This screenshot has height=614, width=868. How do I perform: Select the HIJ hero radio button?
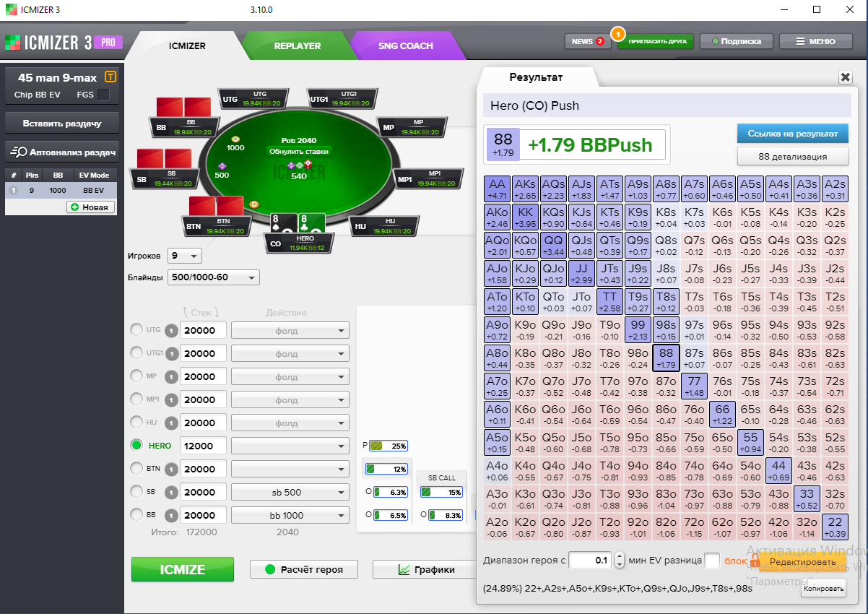[136, 422]
